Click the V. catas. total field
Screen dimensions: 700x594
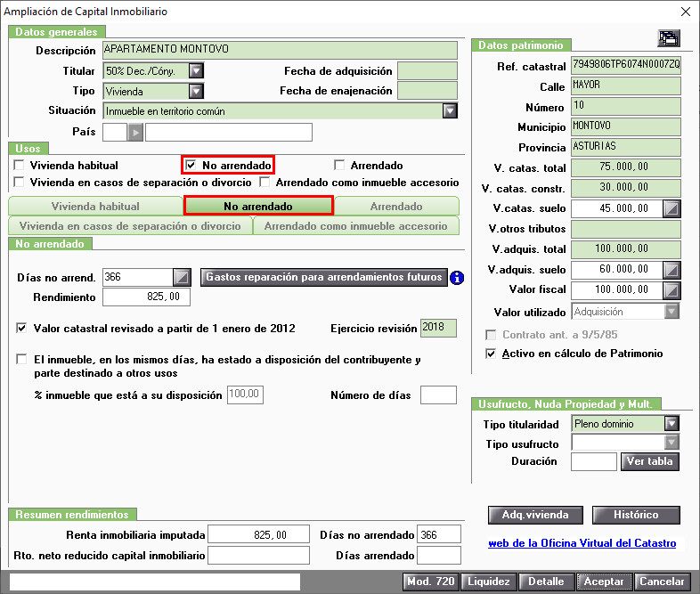pos(626,167)
